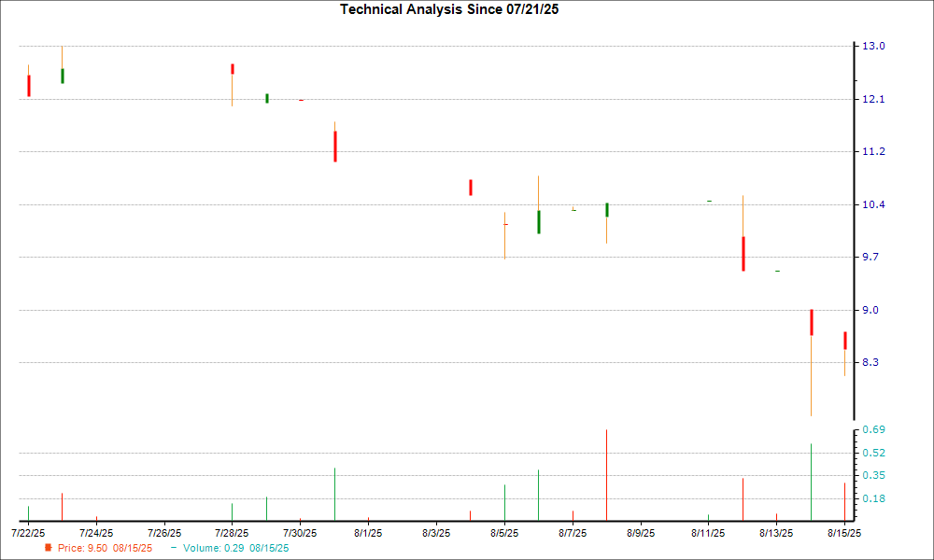Click the green volume bar above 7/22/25

coord(28,513)
